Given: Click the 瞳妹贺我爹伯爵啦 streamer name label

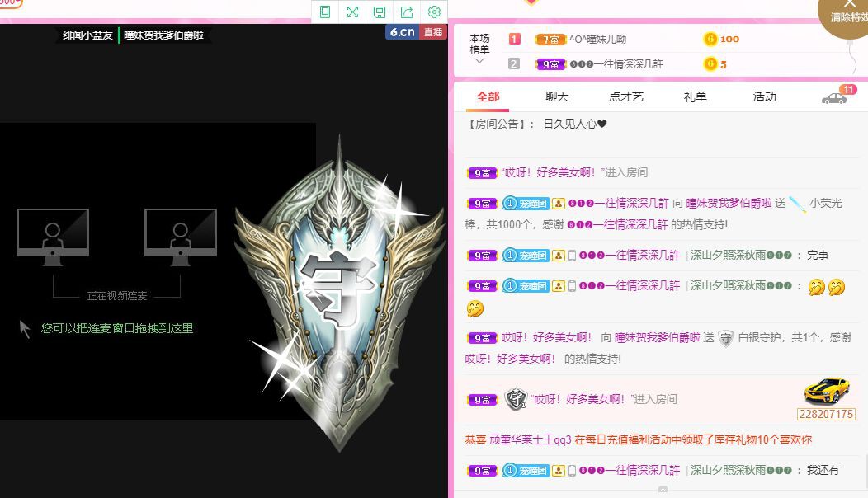Looking at the screenshot, I should coord(164,35).
